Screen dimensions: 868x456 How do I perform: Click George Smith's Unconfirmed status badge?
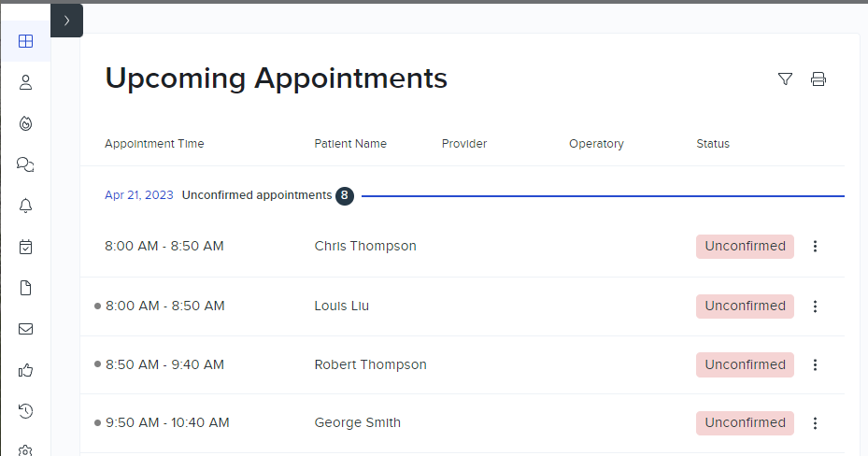[745, 423]
